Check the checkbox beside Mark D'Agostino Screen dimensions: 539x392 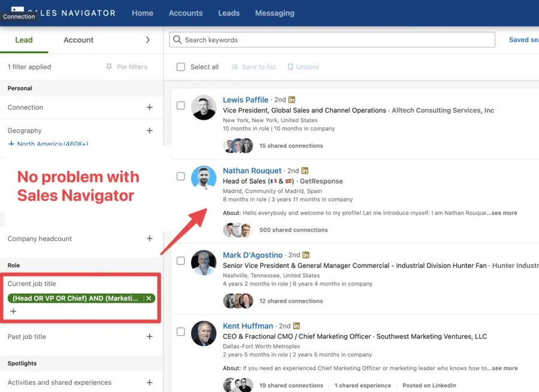(180, 260)
